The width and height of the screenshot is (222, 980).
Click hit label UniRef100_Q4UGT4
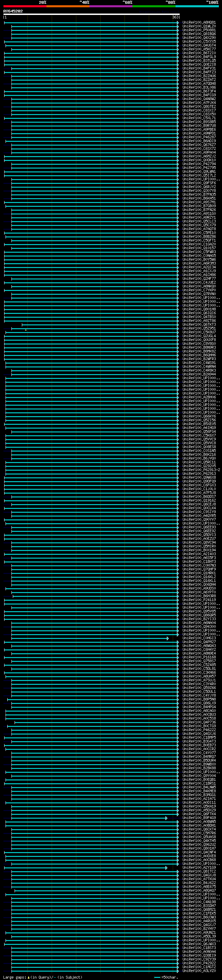(x=199, y=45)
